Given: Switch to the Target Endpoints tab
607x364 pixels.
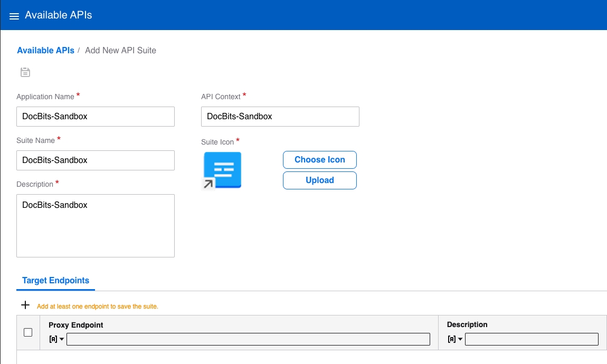Looking at the screenshot, I should tap(55, 281).
